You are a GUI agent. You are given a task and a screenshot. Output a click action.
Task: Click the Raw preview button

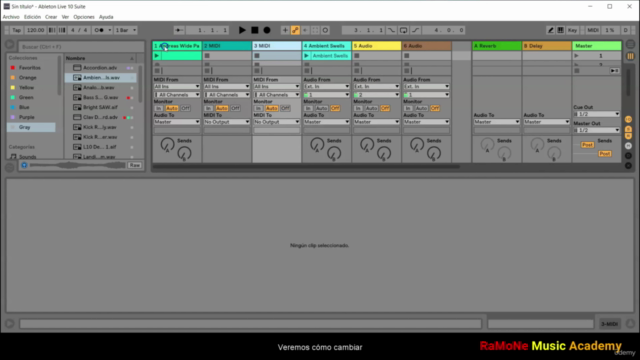point(135,165)
